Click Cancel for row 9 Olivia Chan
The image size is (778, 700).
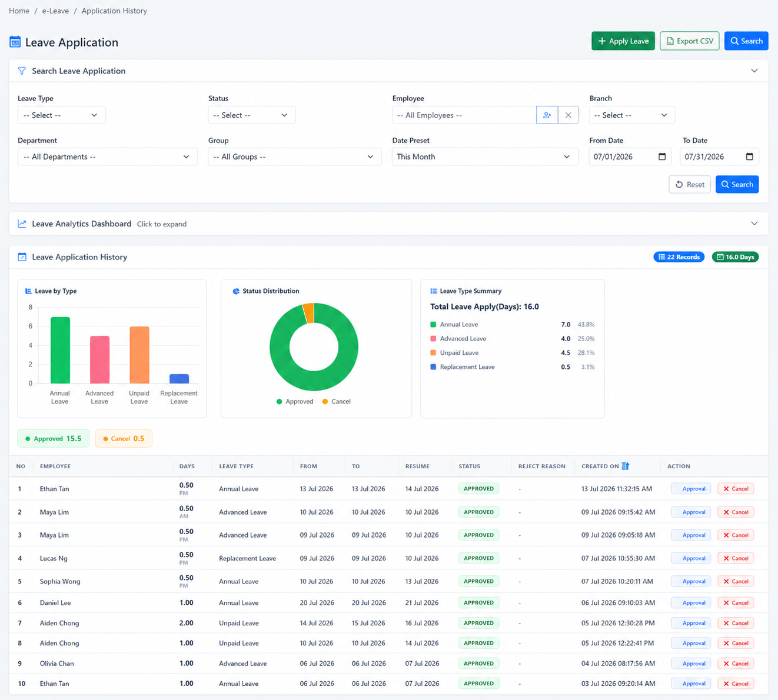pyautogui.click(x=736, y=664)
